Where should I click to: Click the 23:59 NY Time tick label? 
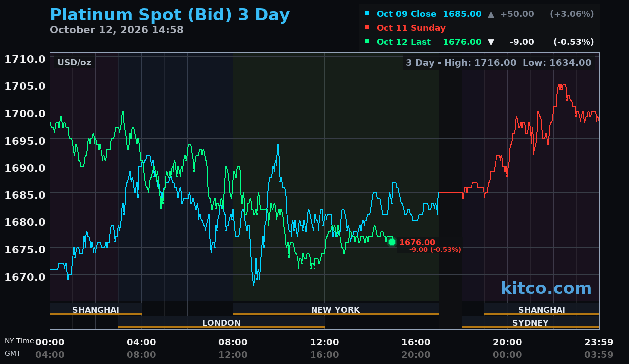point(599,342)
